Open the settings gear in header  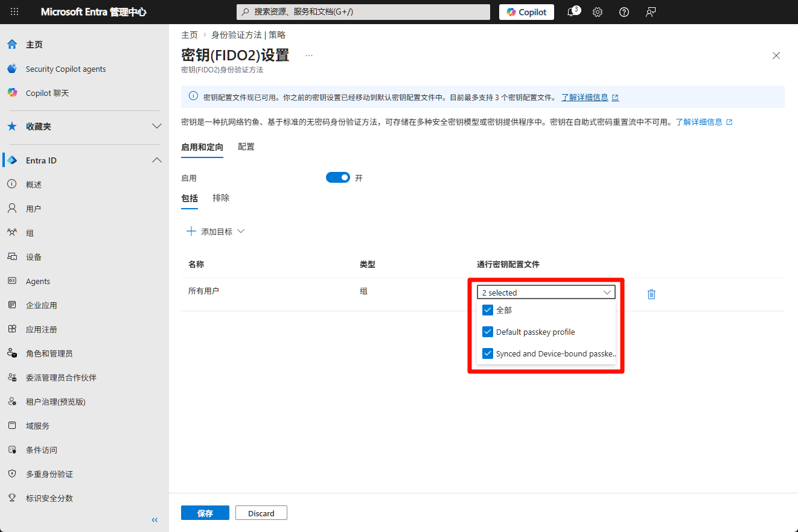(598, 12)
